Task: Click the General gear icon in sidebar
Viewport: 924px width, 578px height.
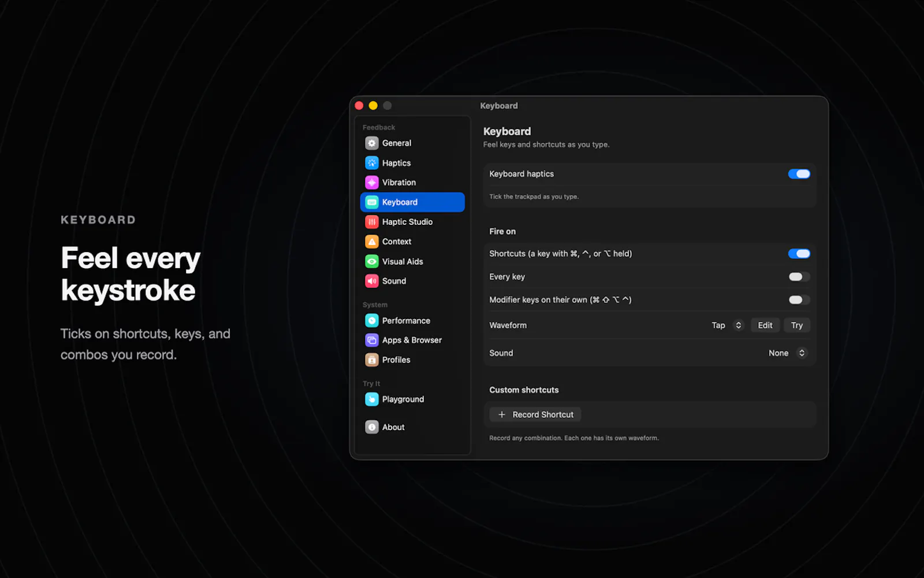Action: coord(372,143)
